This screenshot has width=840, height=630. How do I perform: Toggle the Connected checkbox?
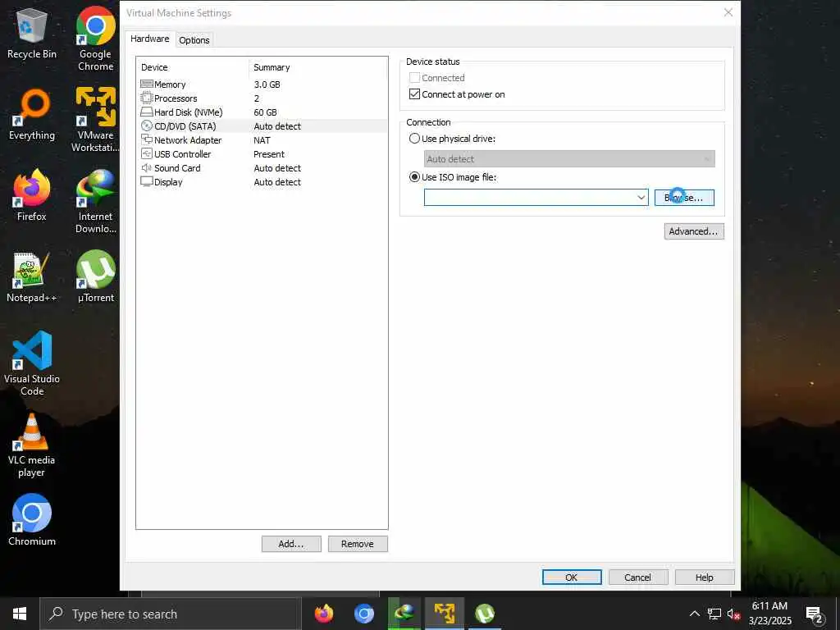414,78
